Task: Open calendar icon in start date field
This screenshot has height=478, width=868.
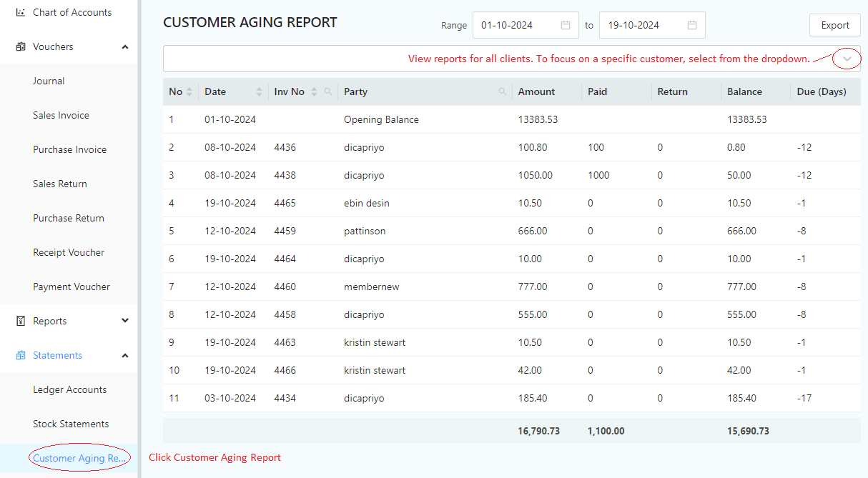Action: [566, 25]
